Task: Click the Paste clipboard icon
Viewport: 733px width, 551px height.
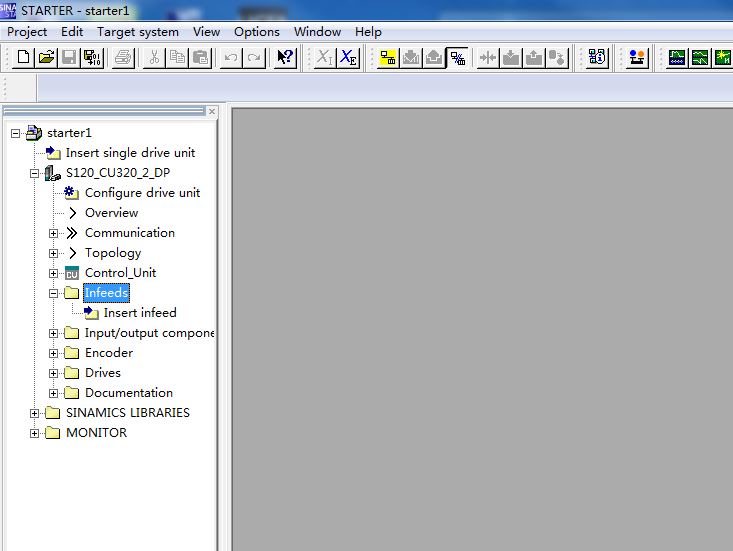Action: click(200, 57)
